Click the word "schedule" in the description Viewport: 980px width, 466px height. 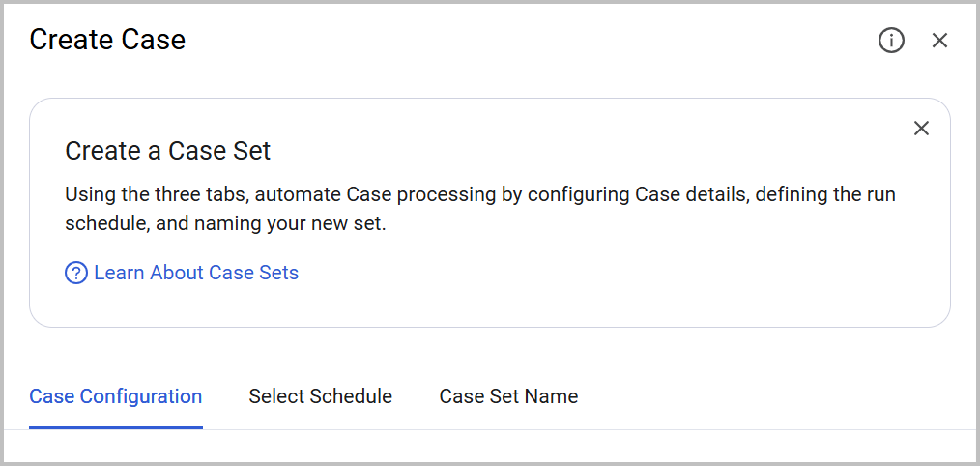[102, 223]
